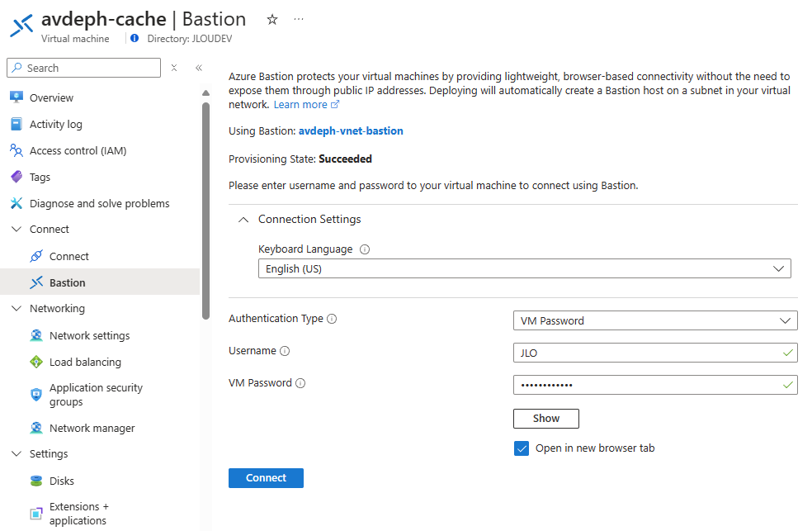Viewport: 812px width, 531px height.
Task: Click the Network manager icon
Action: click(36, 428)
